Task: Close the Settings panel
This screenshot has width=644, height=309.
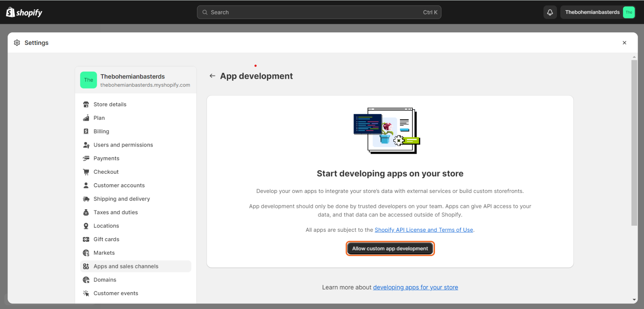Action: point(624,43)
